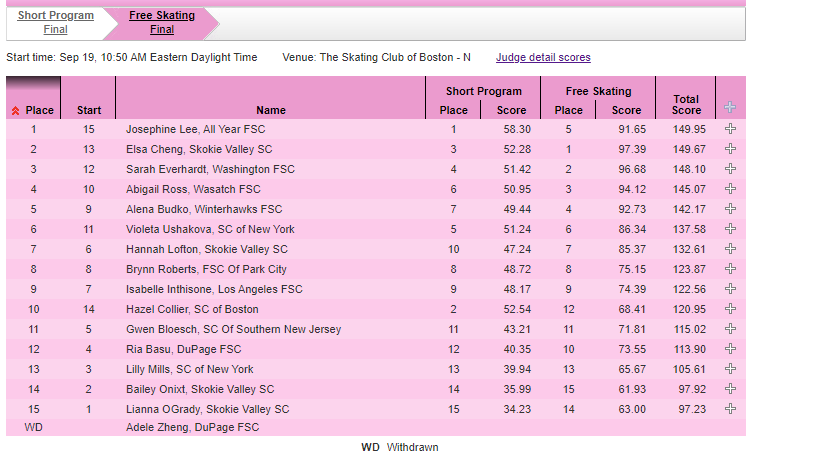Sort by the Total Score column header
The image size is (819, 463).
(686, 105)
